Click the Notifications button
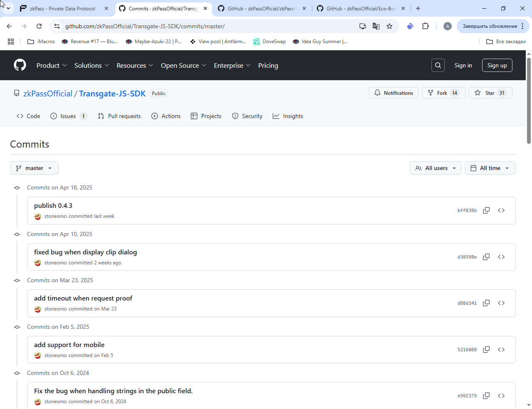The width and height of the screenshot is (532, 409). [x=394, y=93]
